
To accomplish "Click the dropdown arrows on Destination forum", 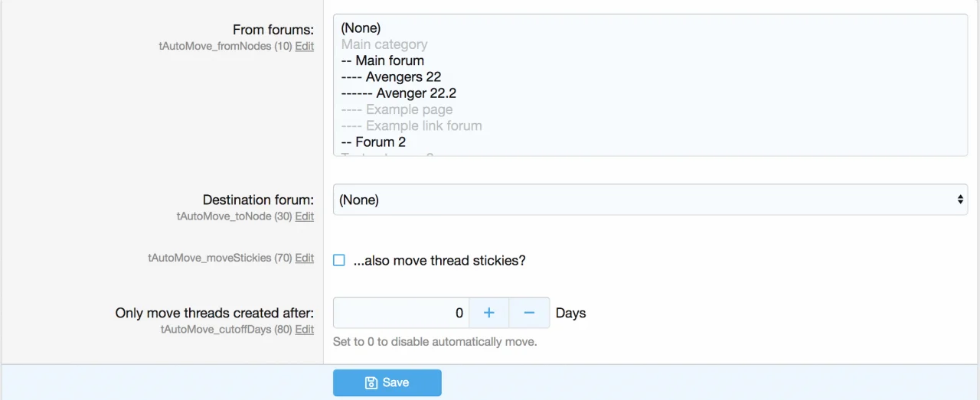I will pos(960,200).
